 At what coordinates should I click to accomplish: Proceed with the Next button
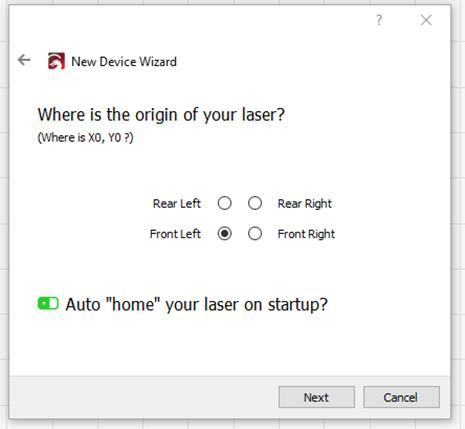[x=316, y=397]
